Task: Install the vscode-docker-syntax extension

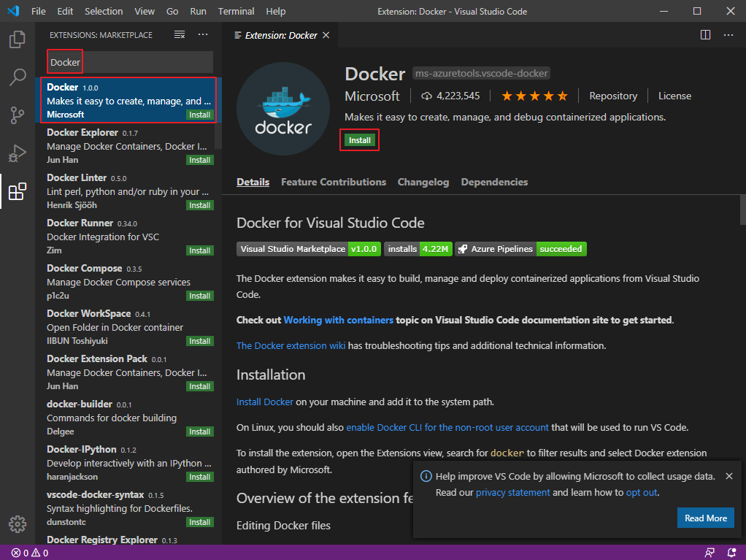Action: pos(200,522)
